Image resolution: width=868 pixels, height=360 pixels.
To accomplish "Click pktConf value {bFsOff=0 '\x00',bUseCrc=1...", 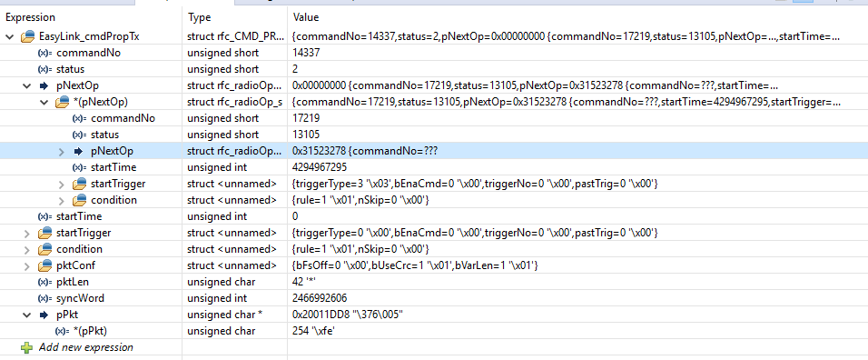I will (x=415, y=265).
